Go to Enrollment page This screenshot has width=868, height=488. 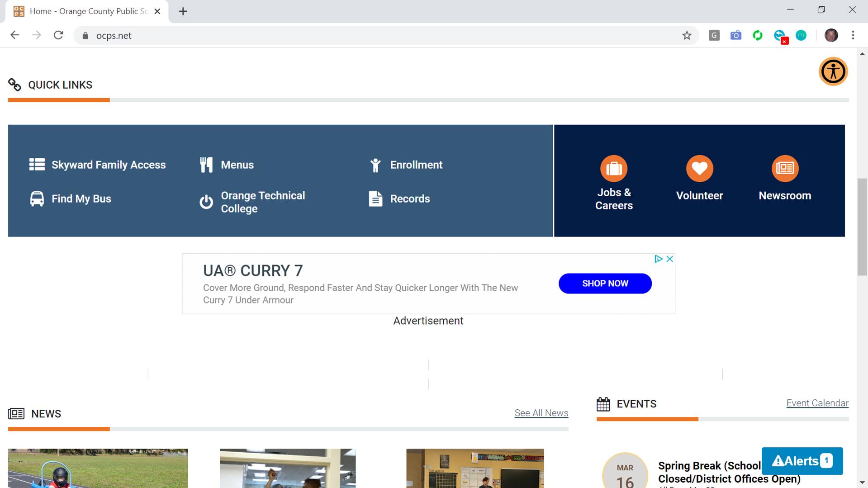coord(416,165)
